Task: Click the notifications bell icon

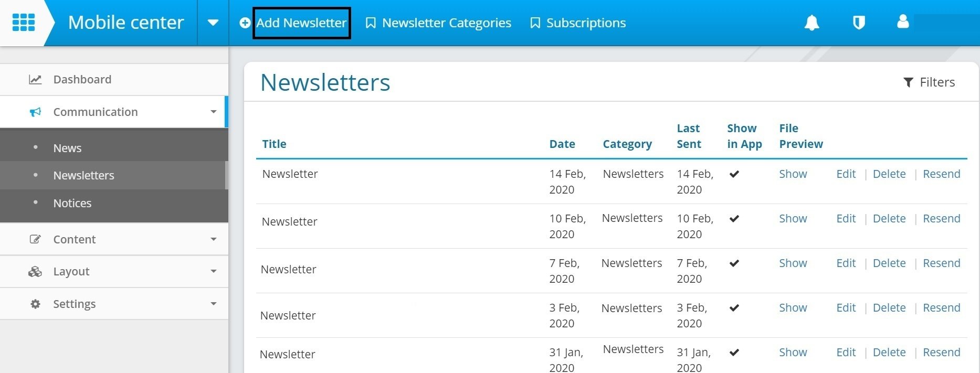Action: click(812, 23)
